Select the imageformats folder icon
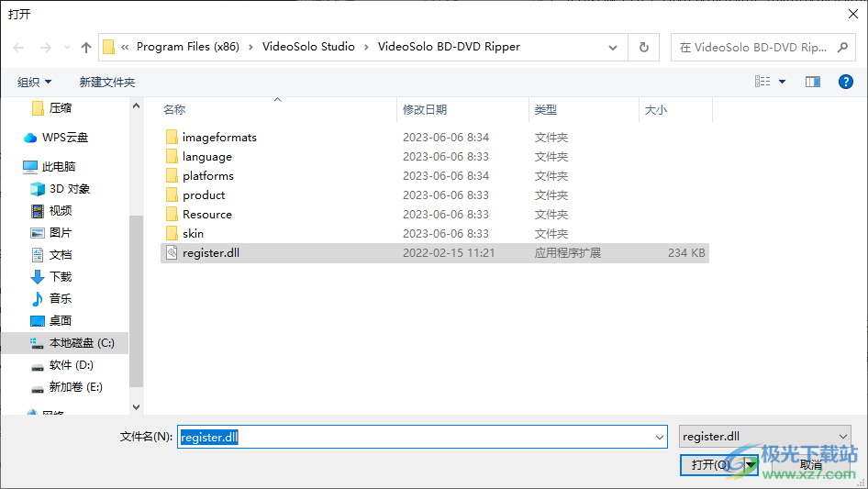This screenshot has width=868, height=489. tap(172, 137)
